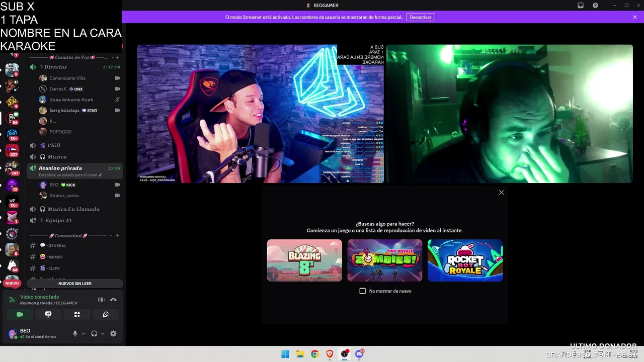Open pink cat server icon
Viewport: 644px width, 362px height.
click(12, 217)
